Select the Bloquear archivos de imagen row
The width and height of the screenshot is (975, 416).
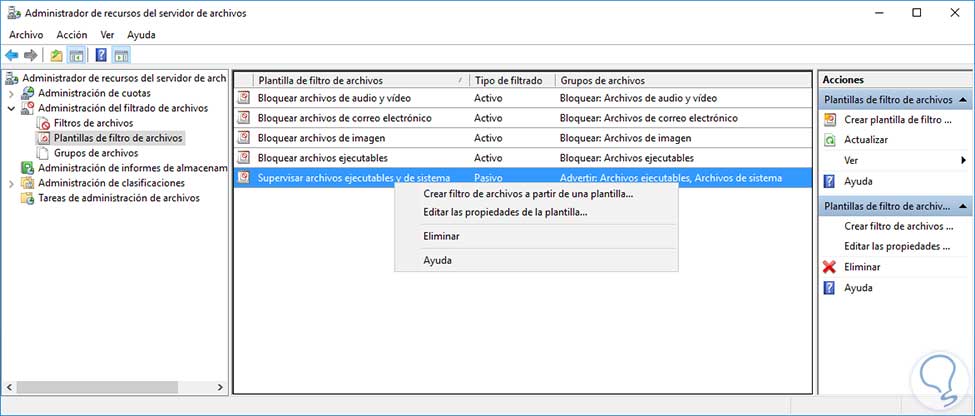coord(322,138)
